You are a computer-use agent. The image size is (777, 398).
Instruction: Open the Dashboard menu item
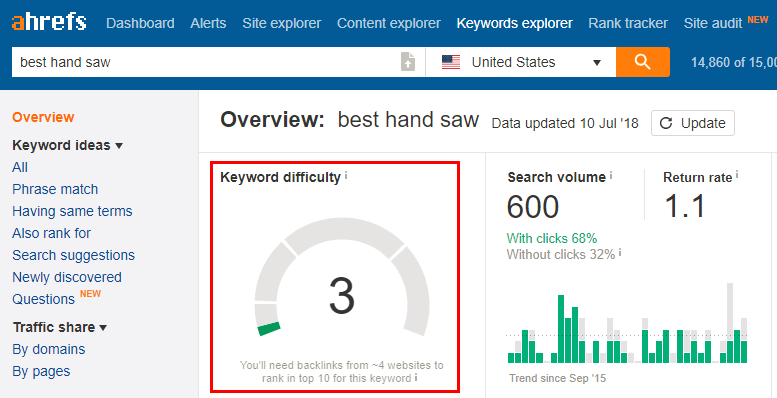[140, 23]
